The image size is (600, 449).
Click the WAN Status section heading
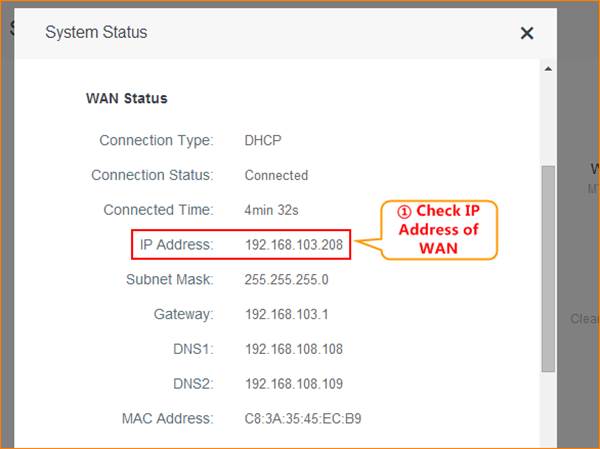point(127,99)
